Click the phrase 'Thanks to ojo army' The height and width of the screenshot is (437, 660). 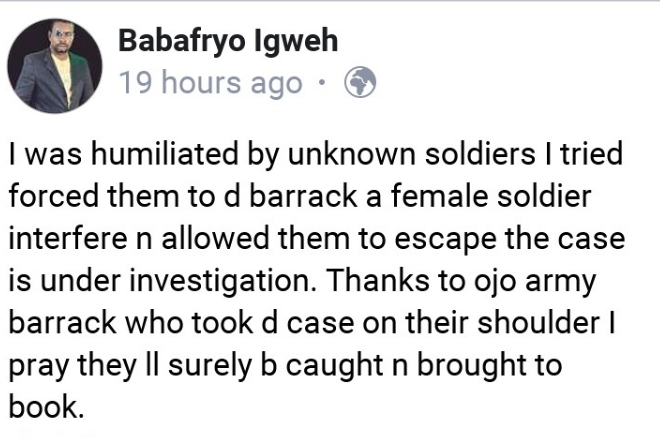coord(462,282)
